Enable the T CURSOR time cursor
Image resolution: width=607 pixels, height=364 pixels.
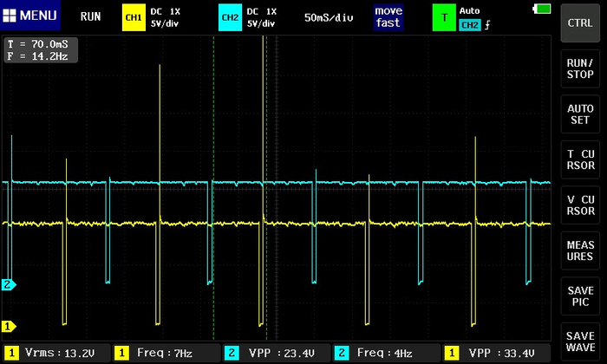click(580, 160)
